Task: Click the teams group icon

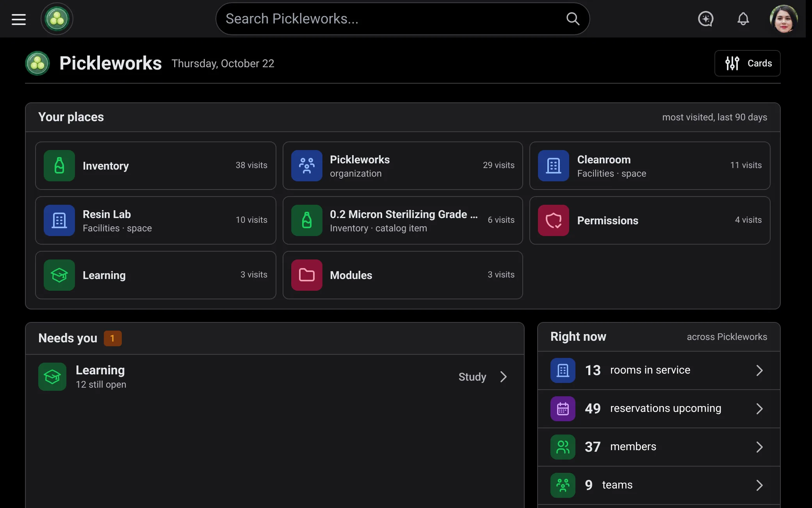Action: (563, 485)
